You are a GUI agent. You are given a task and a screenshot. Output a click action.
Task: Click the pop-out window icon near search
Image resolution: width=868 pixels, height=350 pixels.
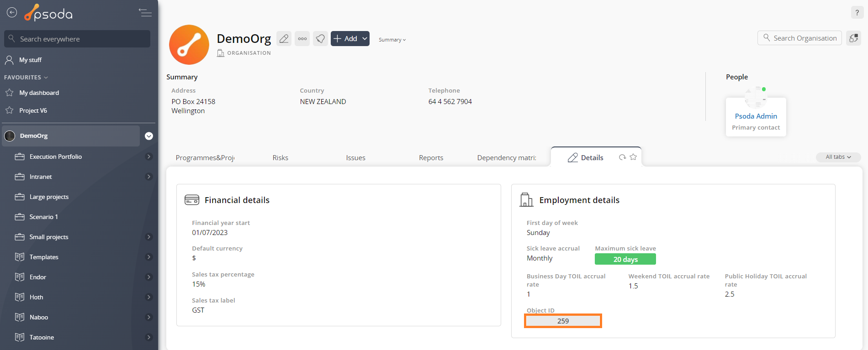point(853,38)
